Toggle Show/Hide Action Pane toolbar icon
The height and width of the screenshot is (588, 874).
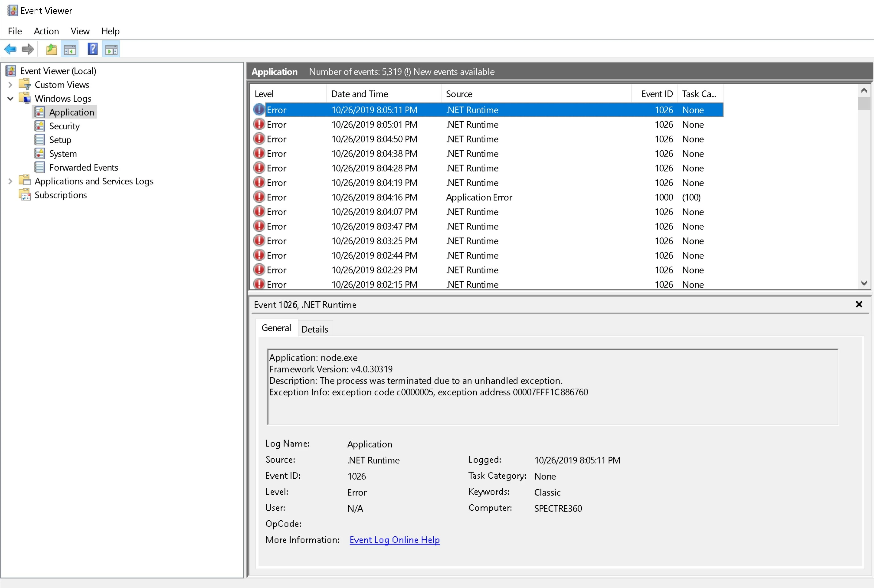111,49
